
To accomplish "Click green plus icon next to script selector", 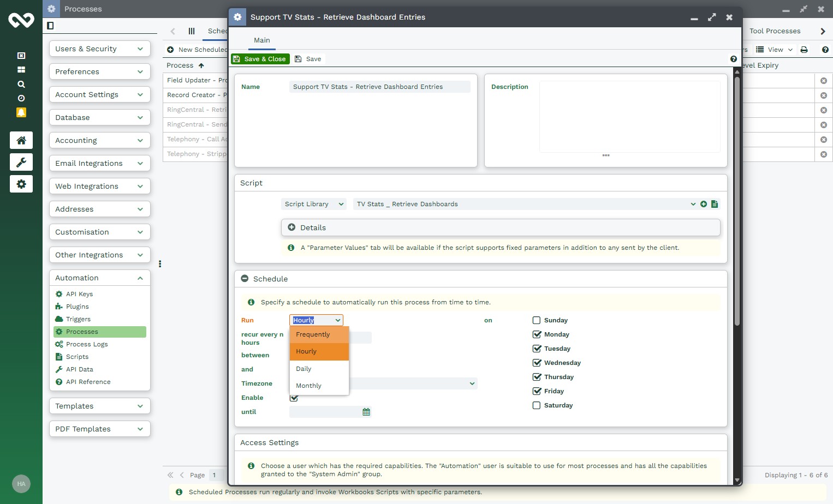I will click(x=704, y=204).
